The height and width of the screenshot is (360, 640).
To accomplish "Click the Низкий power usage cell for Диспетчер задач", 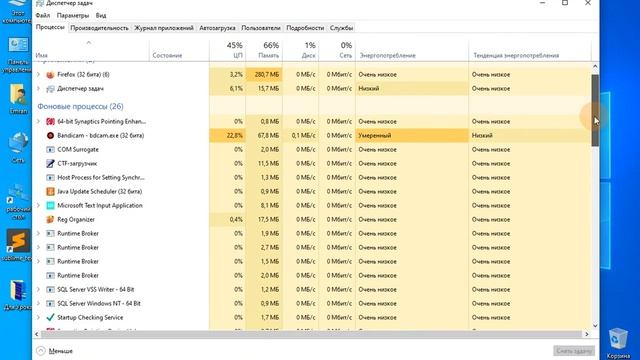I will pos(412,89).
